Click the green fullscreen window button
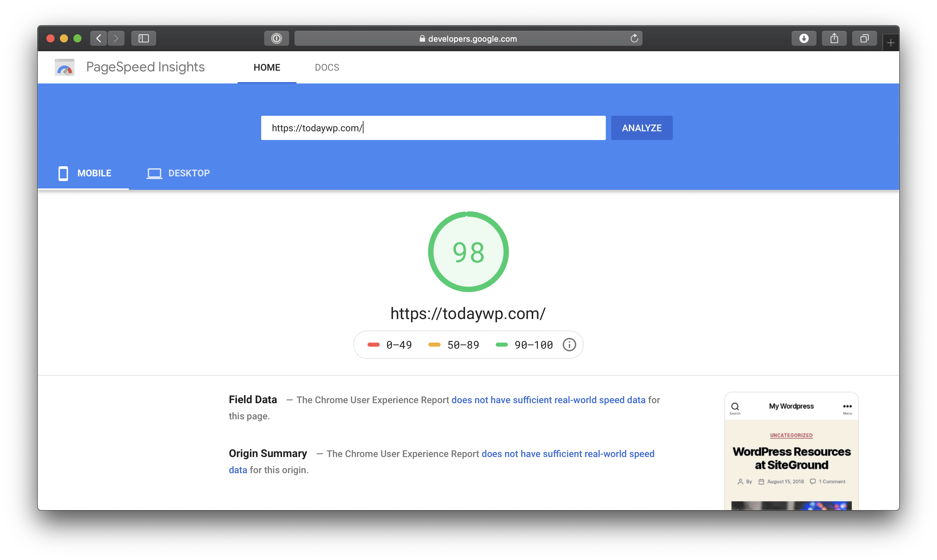Image resolution: width=937 pixels, height=560 pixels. (77, 38)
